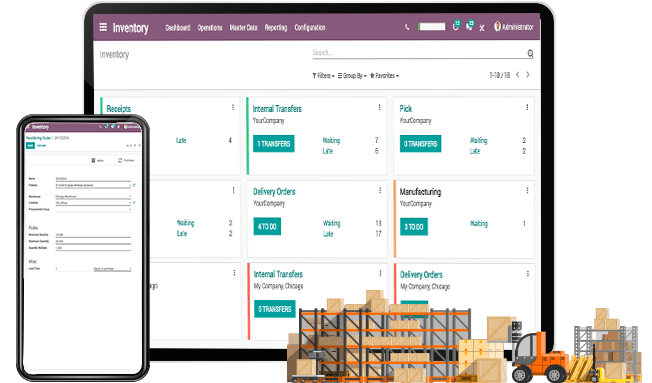Image resolution: width=652 pixels, height=383 pixels.
Task: Open the Chicago Delivery Orders card title
Action: click(421, 275)
